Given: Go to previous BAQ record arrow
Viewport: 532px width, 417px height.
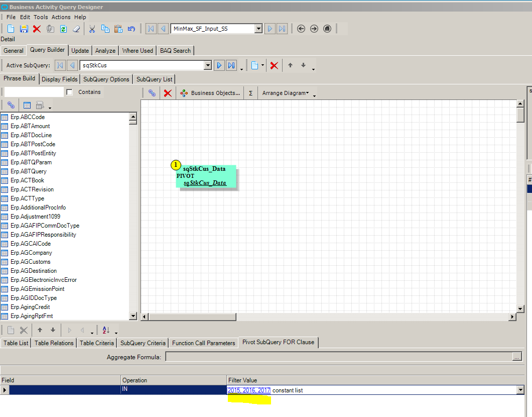Looking at the screenshot, I should [163, 29].
